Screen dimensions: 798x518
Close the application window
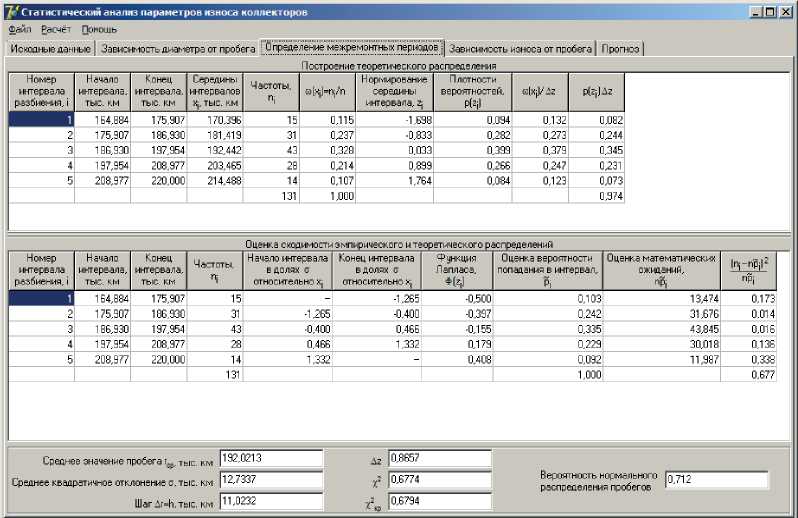(787, 12)
